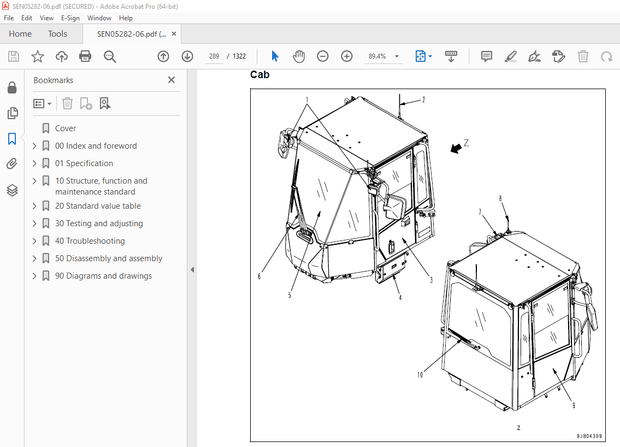Open the Layers panel

coord(12,190)
